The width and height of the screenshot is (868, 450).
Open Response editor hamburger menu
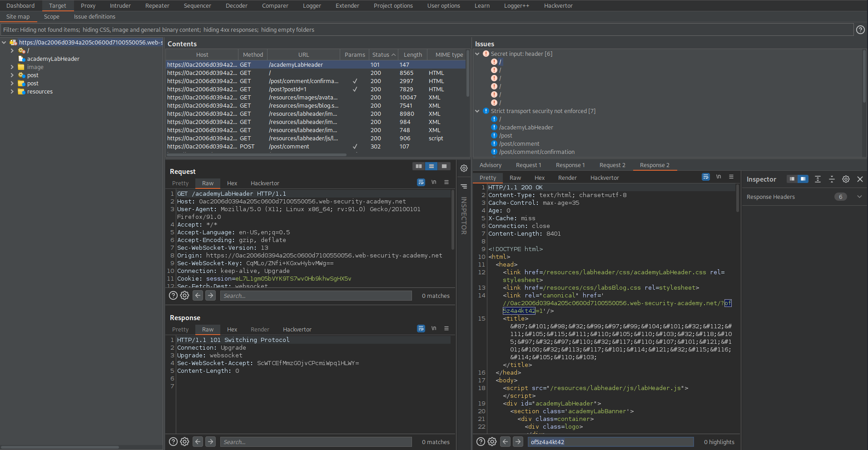point(446,328)
